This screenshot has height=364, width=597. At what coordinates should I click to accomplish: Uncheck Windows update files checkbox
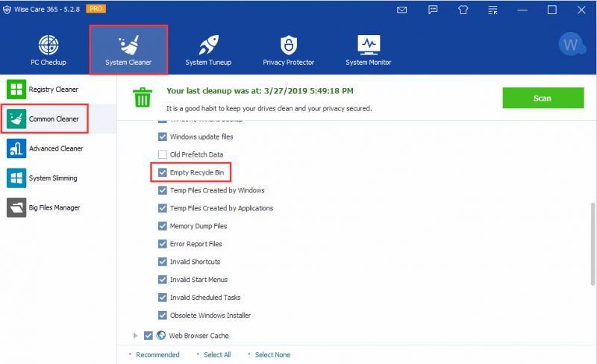(x=163, y=136)
